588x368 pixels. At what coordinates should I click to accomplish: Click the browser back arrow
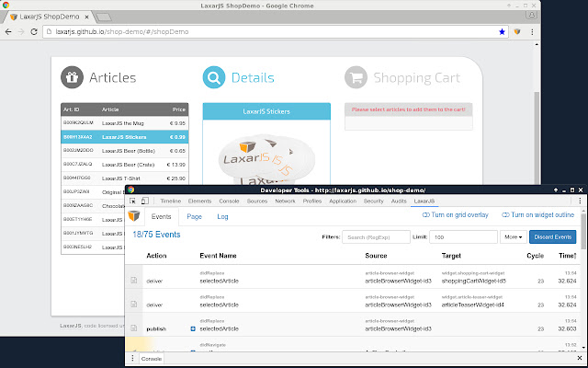8,32
